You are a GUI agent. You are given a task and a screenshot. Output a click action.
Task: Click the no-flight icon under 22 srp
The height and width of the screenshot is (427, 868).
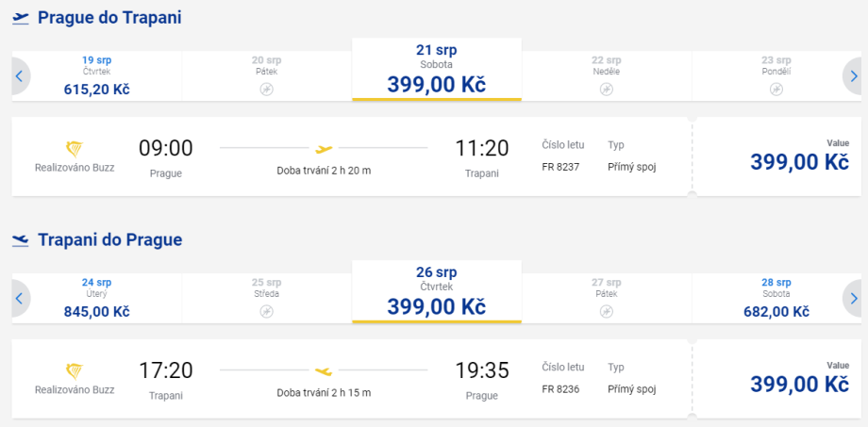(606, 90)
